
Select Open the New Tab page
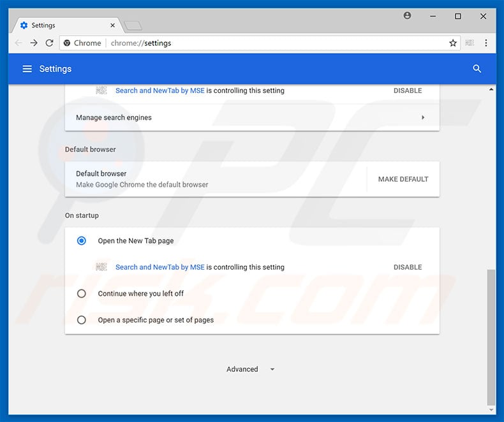click(82, 240)
